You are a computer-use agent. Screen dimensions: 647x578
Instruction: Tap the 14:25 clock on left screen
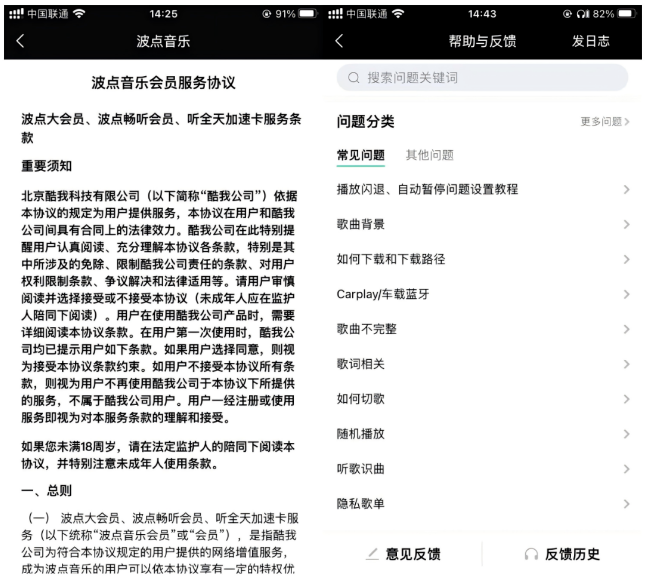tap(163, 14)
